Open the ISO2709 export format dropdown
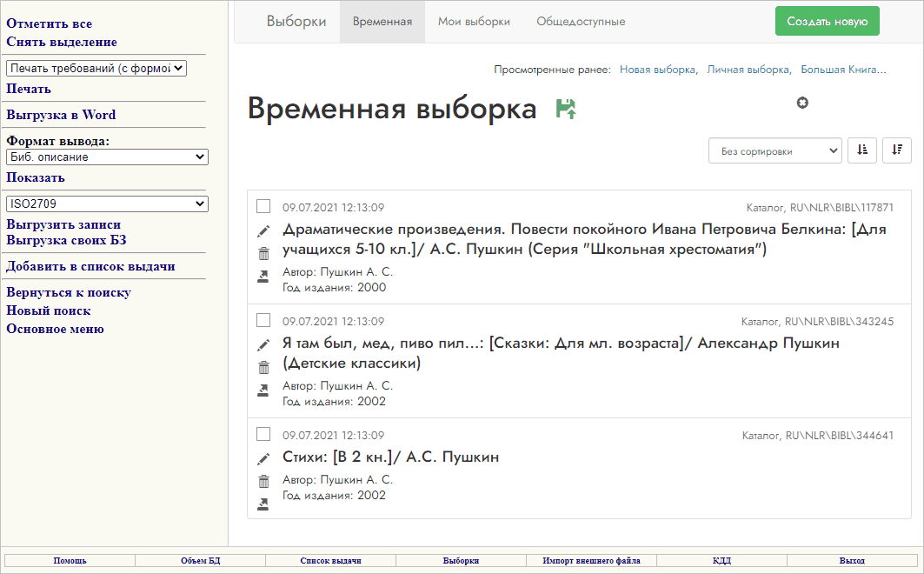Screen dimensions: 924x574 click(x=107, y=204)
